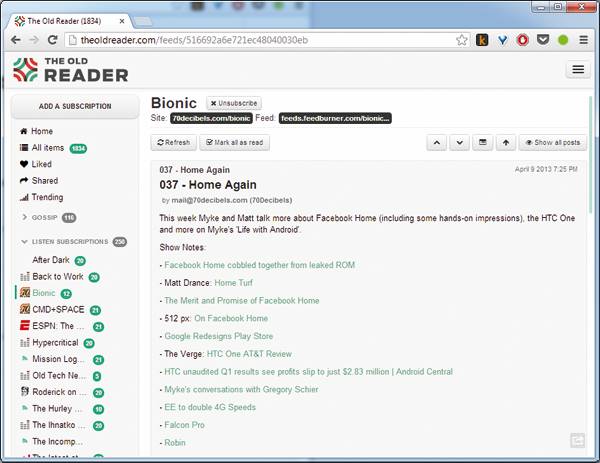Select Roderick on the Line feed
The height and width of the screenshot is (463, 600).
(x=60, y=392)
